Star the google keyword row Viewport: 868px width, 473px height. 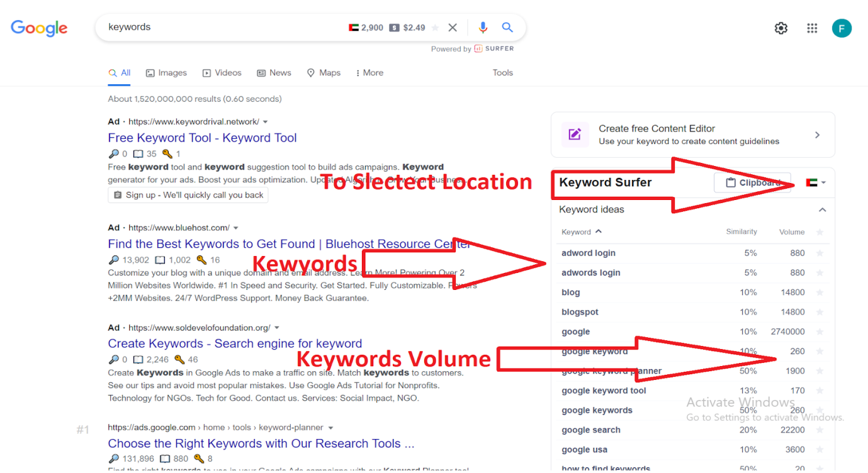coord(820,331)
